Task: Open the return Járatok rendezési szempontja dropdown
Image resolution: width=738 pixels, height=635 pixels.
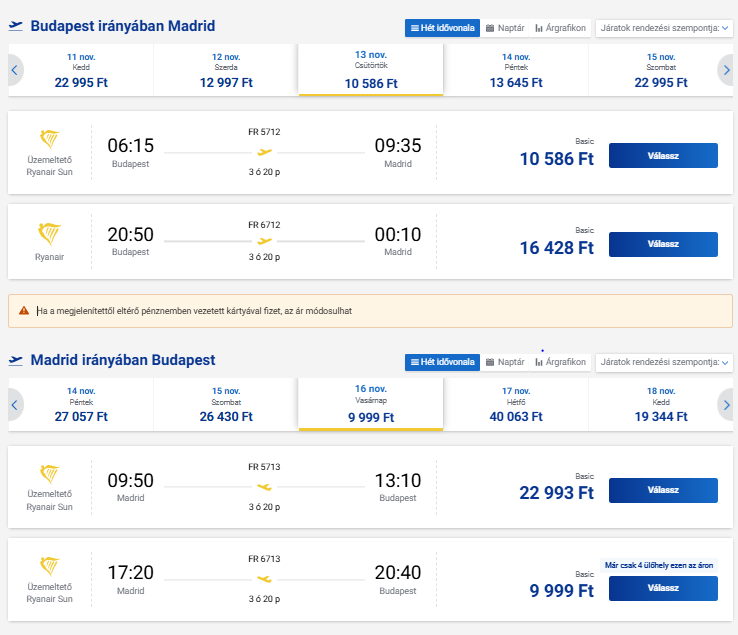Action: [663, 362]
